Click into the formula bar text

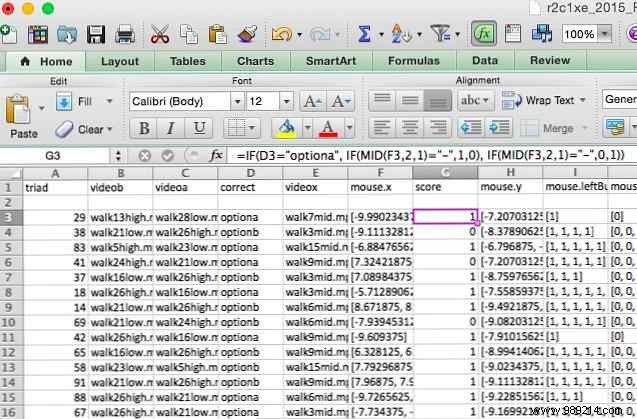click(430, 155)
